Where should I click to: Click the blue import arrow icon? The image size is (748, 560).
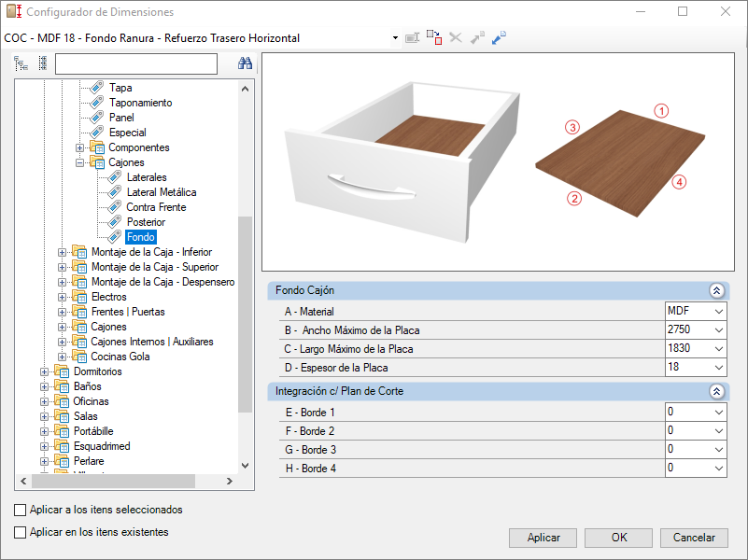click(499, 37)
